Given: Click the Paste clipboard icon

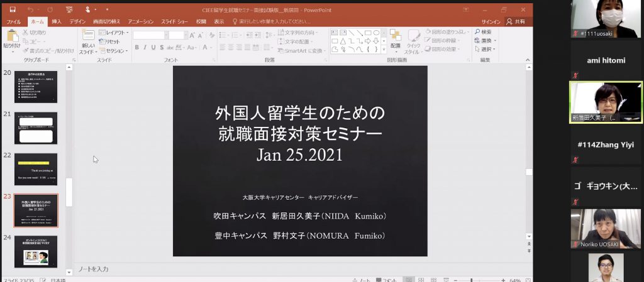Looking at the screenshot, I should tap(12, 38).
